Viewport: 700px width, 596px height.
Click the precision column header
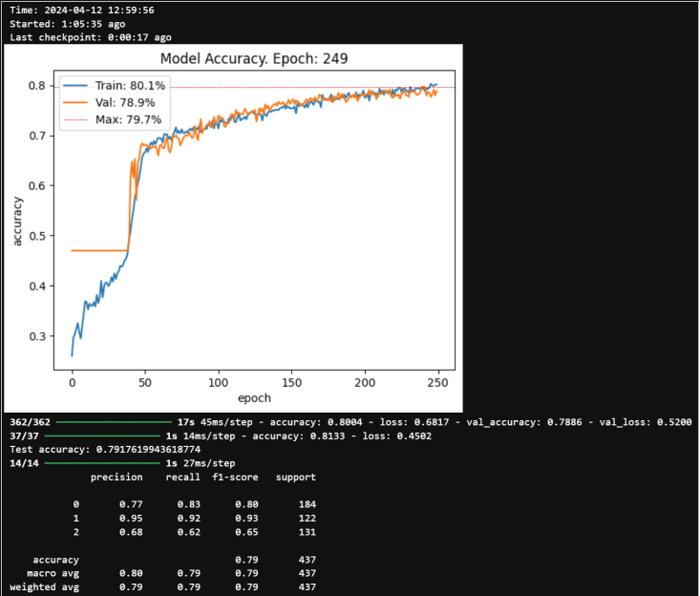117,477
